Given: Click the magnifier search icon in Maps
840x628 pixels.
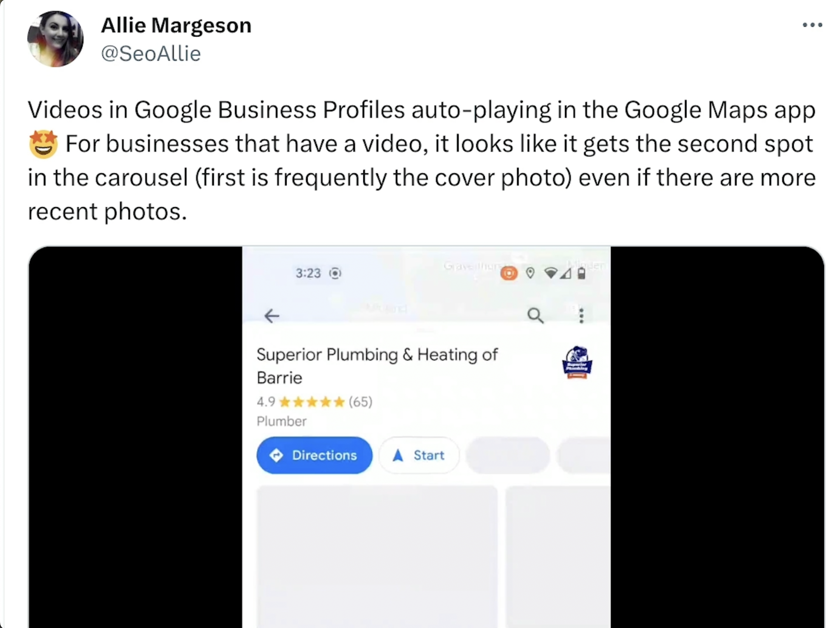Looking at the screenshot, I should (535, 316).
